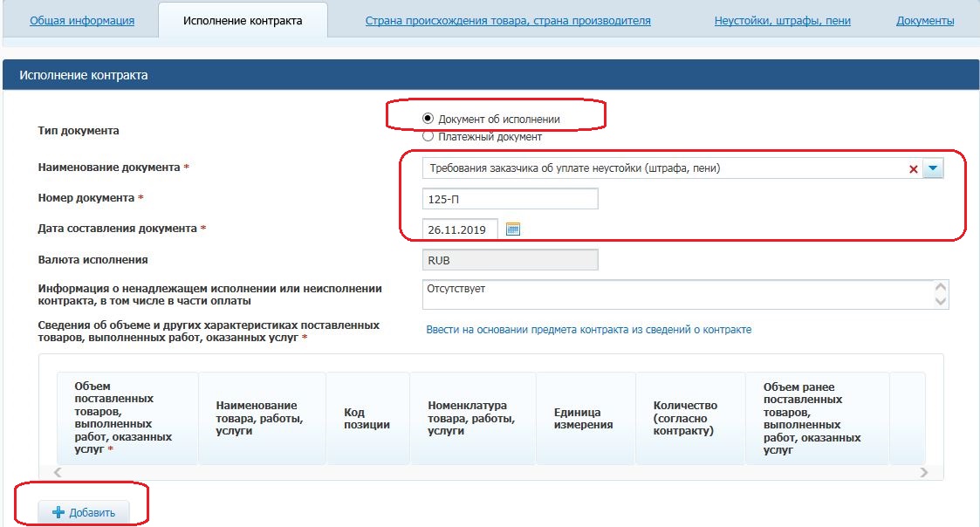Click the 'Номер документа' input field
The image size is (980, 527).
click(x=510, y=199)
